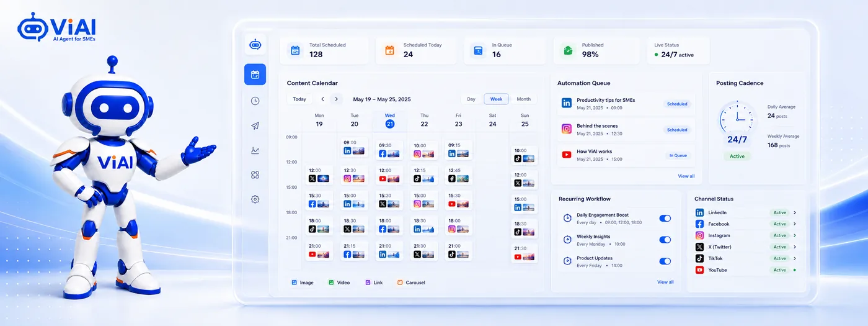Image resolution: width=868 pixels, height=326 pixels.
Task: Click YouTube icon in Channel Status
Action: click(x=699, y=270)
